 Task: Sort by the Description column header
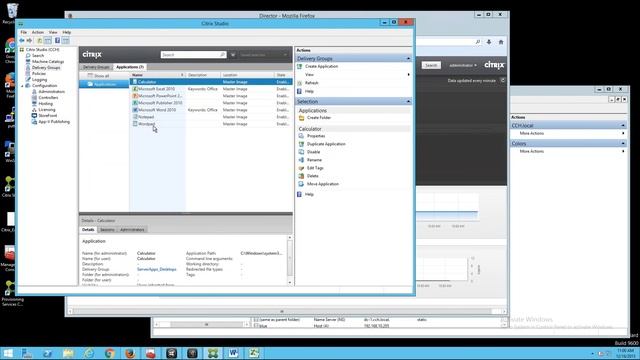(x=203, y=75)
